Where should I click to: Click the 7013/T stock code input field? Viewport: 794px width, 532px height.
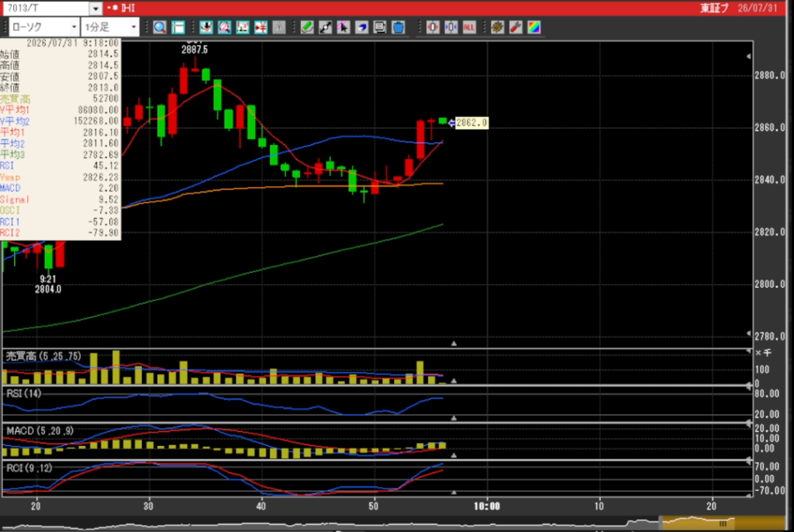[x=46, y=8]
